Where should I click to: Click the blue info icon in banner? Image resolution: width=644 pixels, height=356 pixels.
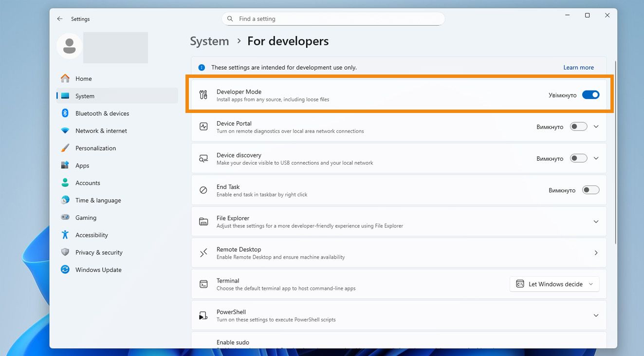pyautogui.click(x=202, y=68)
